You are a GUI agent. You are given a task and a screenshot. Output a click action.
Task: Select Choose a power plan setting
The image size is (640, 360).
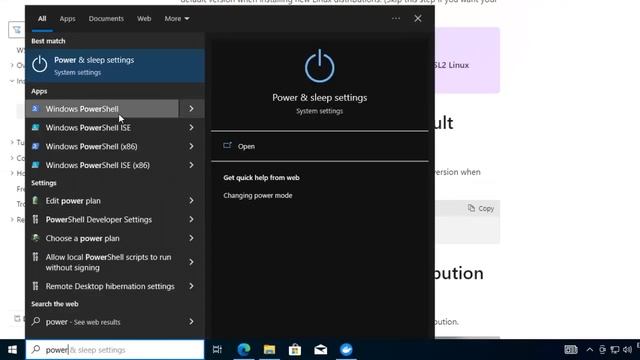[102, 238]
